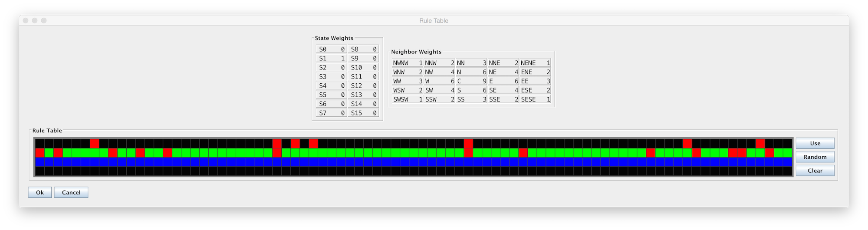The height and width of the screenshot is (230, 868).
Task: Click rightmost red cell in top rule row
Action: click(760, 144)
